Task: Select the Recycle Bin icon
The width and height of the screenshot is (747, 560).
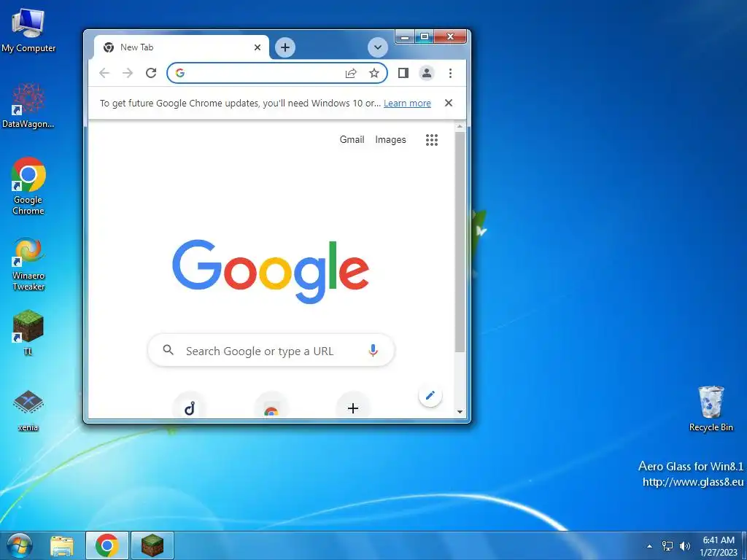Action: [711, 408]
